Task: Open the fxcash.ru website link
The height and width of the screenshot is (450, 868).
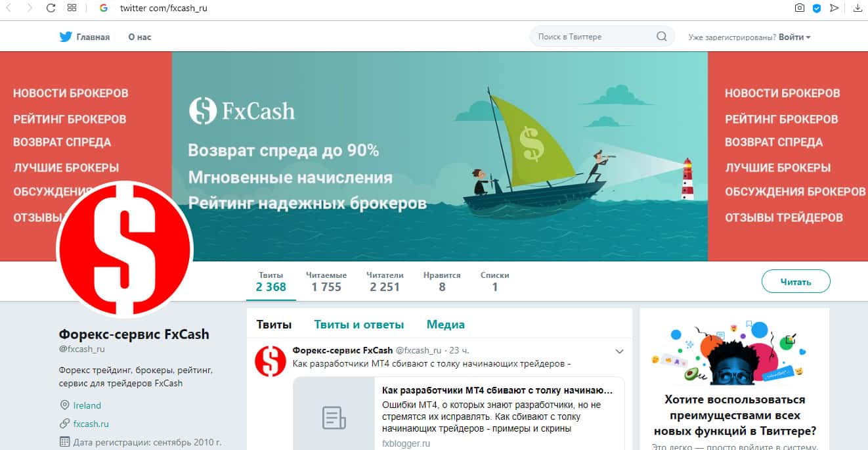Action: 91,424
